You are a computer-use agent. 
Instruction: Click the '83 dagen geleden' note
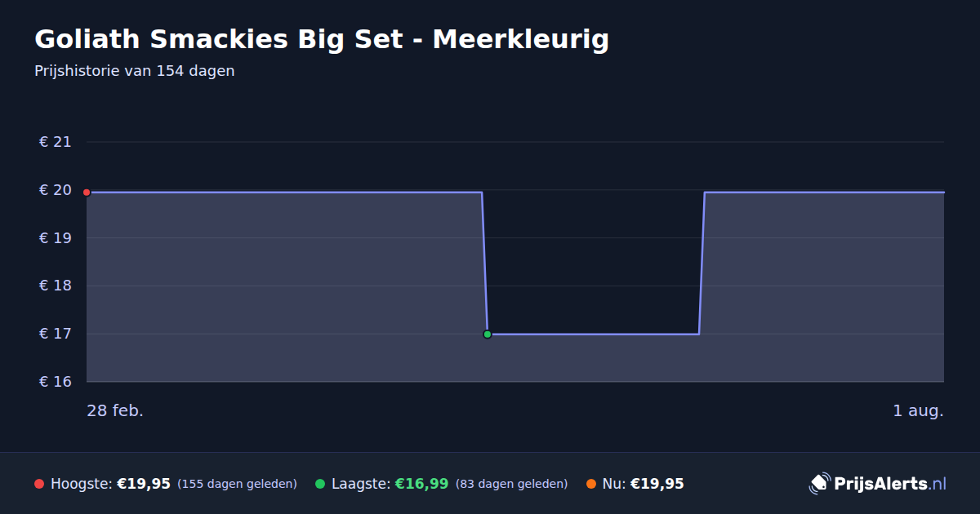511,484
